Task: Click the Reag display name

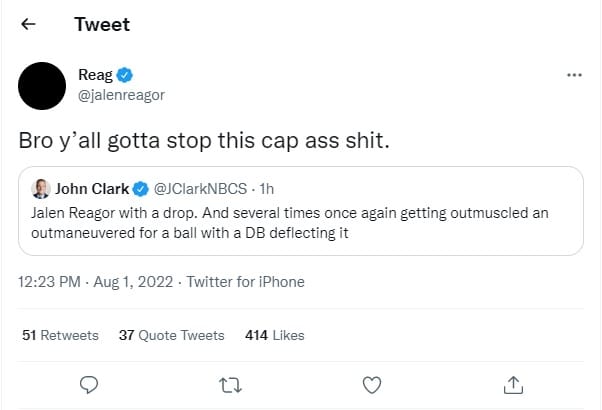Action: point(95,75)
